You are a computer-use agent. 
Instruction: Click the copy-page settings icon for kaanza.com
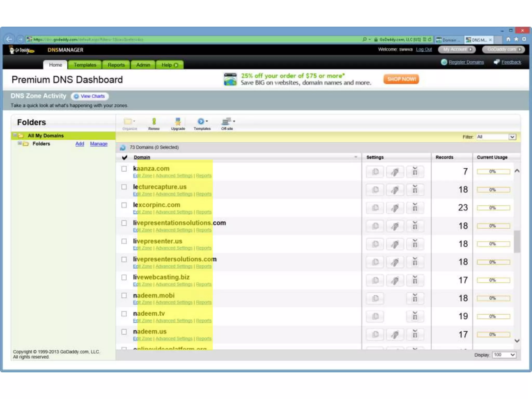pyautogui.click(x=375, y=172)
